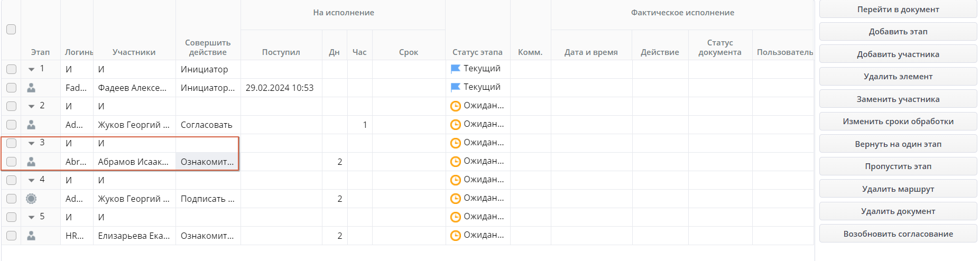Collapse stage 3 tree arrow
The height and width of the screenshot is (261, 980).
[32, 143]
